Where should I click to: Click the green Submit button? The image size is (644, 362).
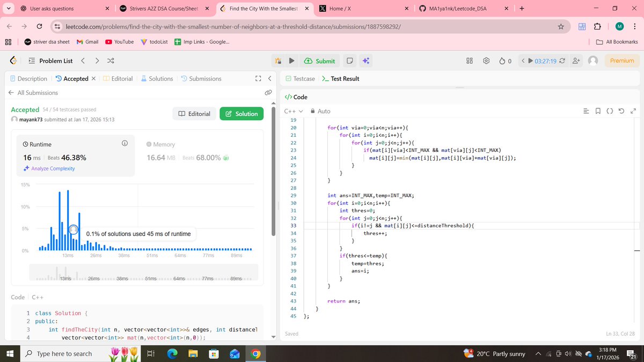click(319, 61)
